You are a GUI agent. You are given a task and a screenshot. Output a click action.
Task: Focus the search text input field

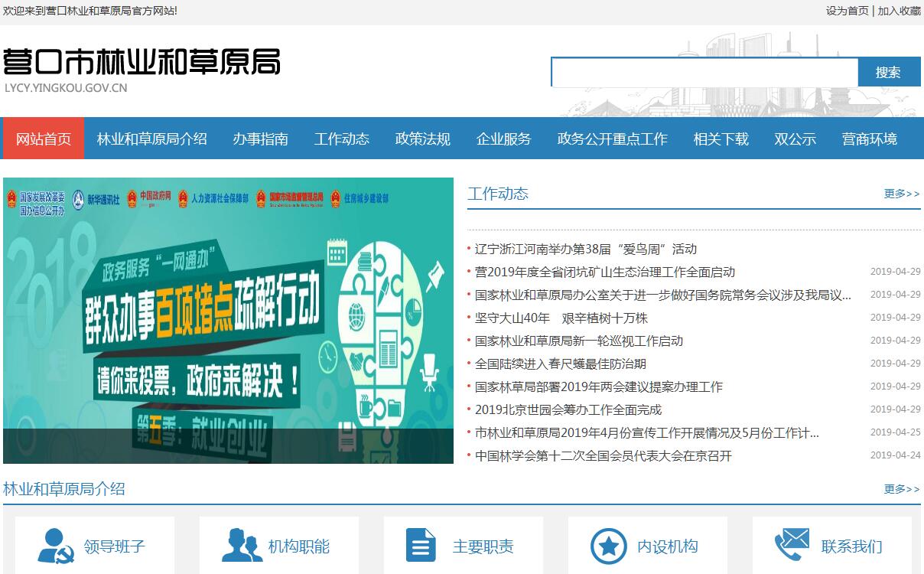pyautogui.click(x=704, y=73)
